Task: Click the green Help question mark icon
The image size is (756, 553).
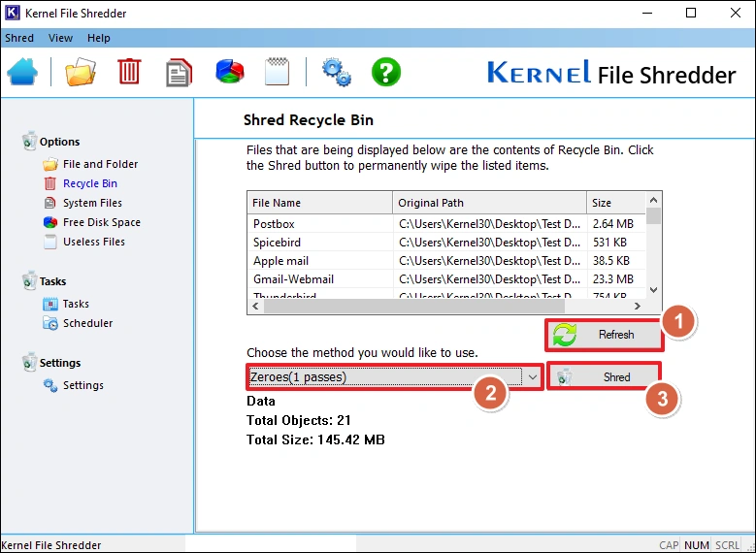Action: (x=386, y=73)
